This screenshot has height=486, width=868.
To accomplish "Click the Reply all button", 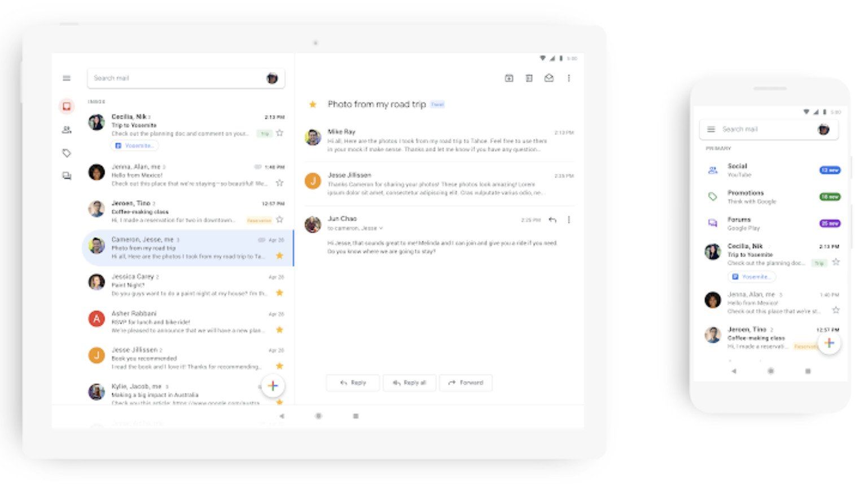I will pos(410,383).
